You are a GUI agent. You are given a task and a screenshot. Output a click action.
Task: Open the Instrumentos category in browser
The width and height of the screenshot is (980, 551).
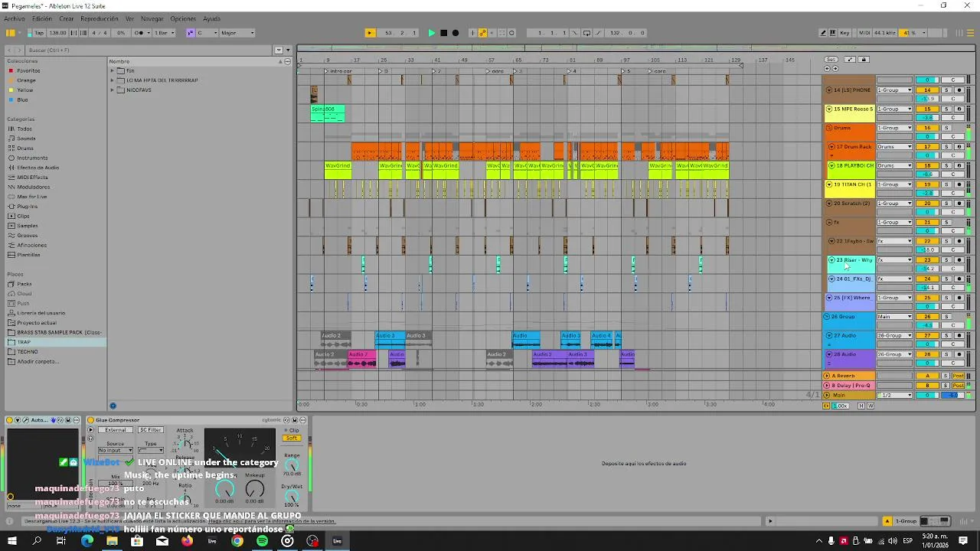pos(32,158)
